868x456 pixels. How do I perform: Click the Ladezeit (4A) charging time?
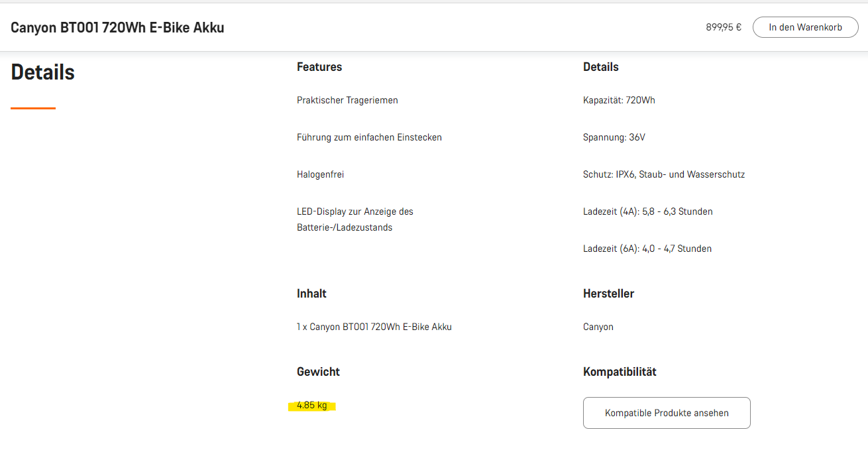[648, 211]
